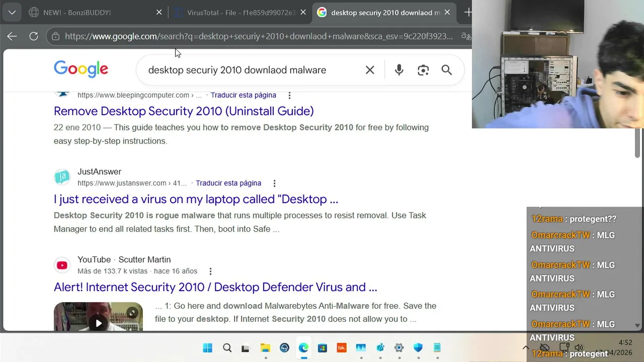Open more options for bleepingcomputer result

click(x=289, y=95)
